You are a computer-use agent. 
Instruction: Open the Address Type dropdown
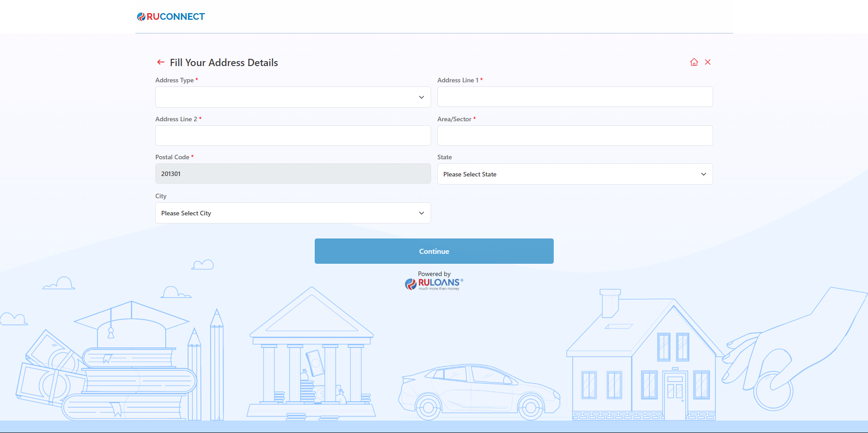[293, 97]
